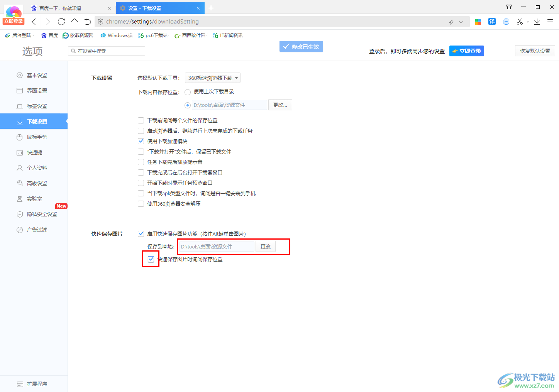This screenshot has height=392, width=559.
Task: Select 下载设置 in sidebar
Action: (x=34, y=122)
